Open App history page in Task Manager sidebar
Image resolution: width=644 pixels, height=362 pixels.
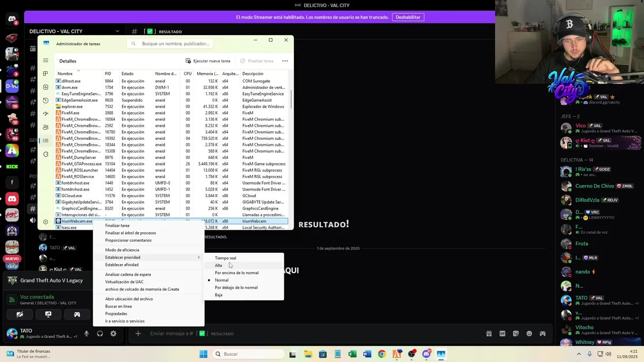click(x=45, y=101)
